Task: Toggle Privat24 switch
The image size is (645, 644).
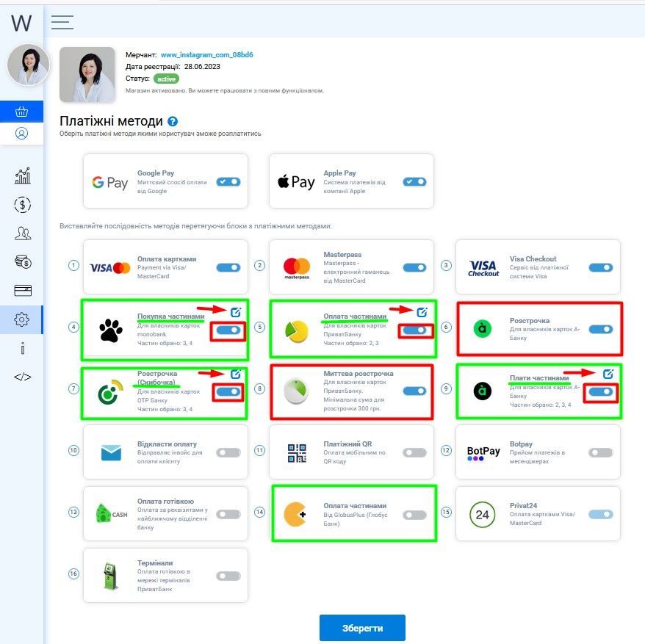Action: 601,515
